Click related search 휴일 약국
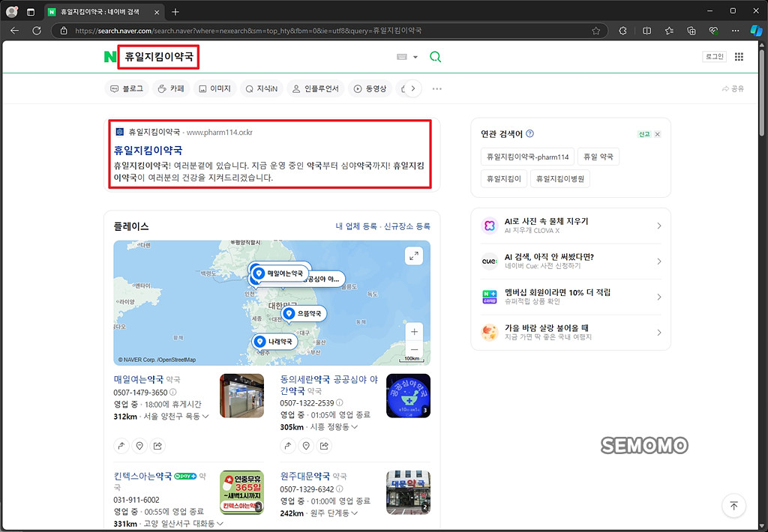The width and height of the screenshot is (768, 532). point(598,157)
